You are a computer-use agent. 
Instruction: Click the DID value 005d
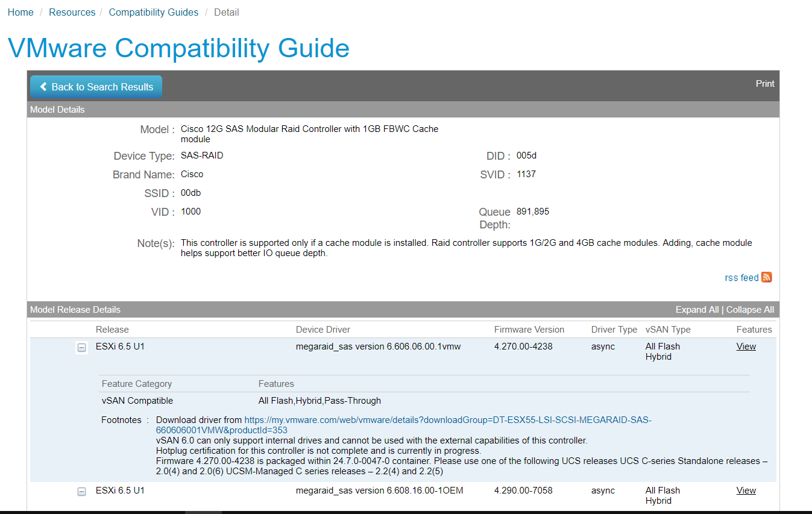(526, 155)
